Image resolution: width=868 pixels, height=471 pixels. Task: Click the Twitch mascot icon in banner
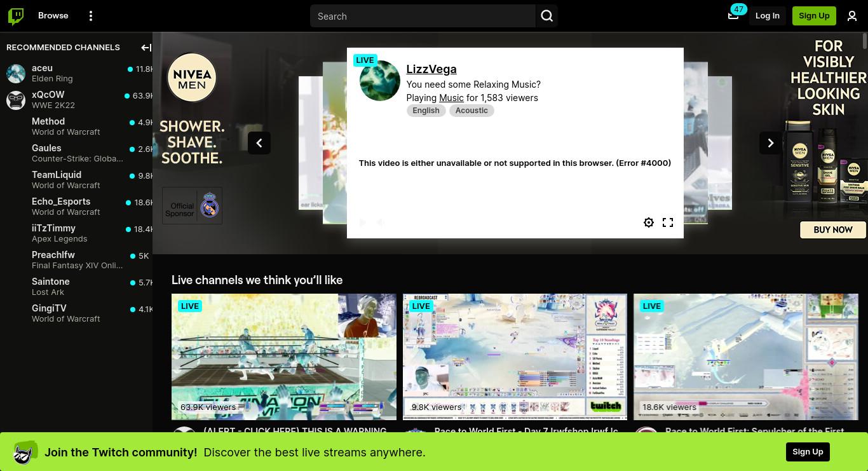click(25, 452)
